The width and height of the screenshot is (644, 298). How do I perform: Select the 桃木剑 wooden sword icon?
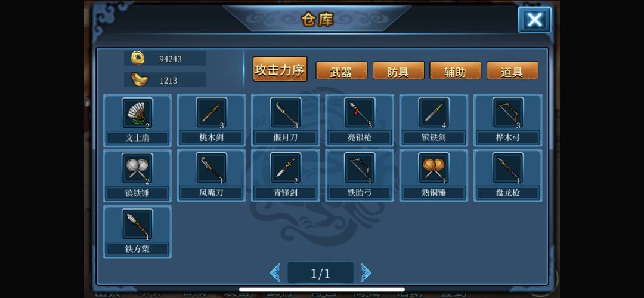(x=212, y=113)
